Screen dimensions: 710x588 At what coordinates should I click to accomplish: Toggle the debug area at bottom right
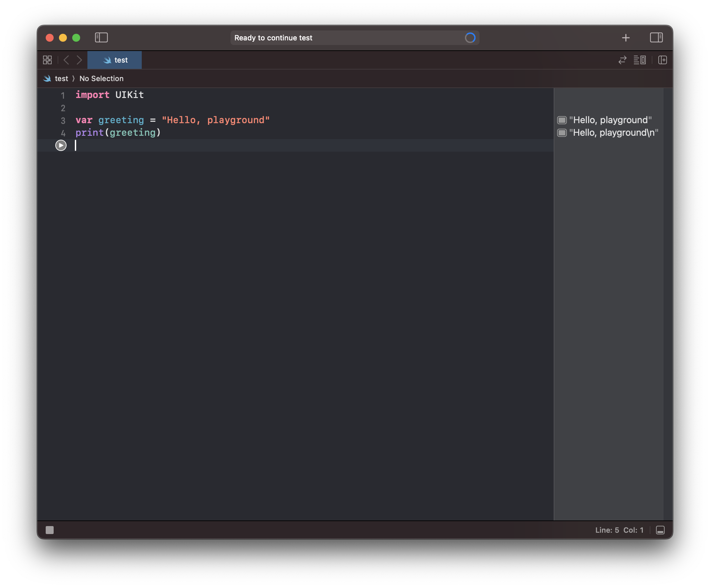click(x=660, y=530)
